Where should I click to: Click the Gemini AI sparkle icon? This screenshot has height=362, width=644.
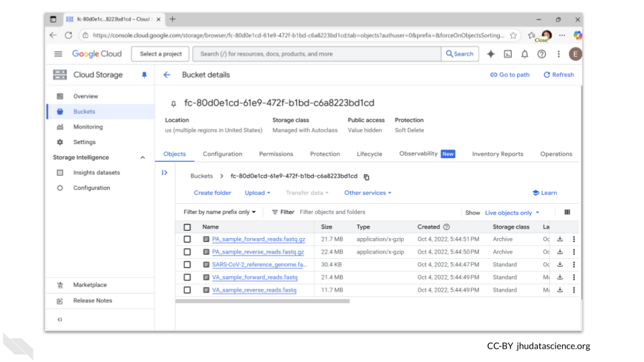tap(491, 54)
